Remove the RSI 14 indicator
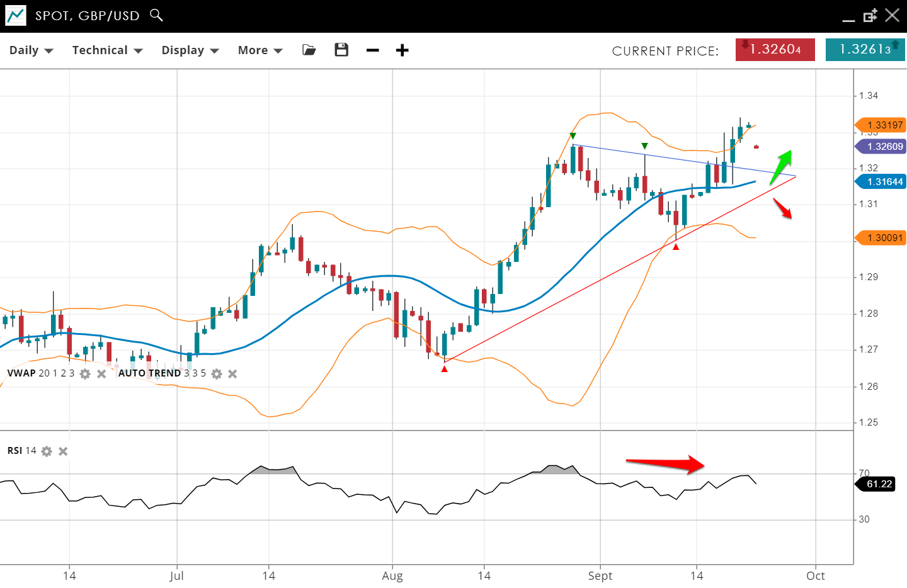 63,451
